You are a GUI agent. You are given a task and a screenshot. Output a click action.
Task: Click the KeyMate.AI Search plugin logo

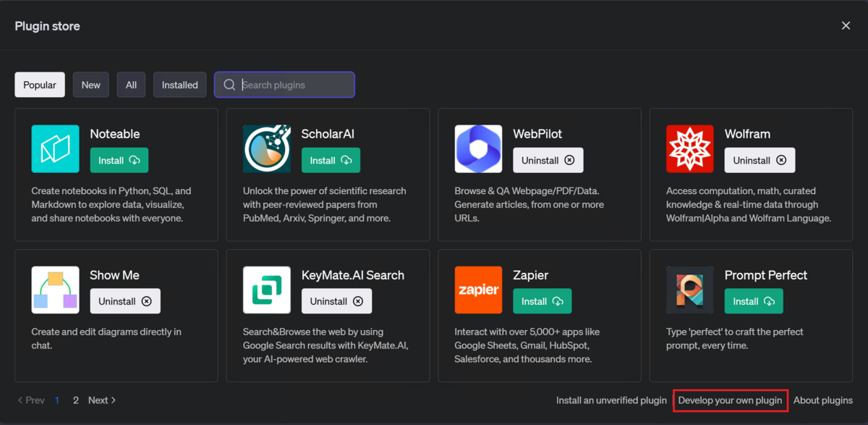pos(267,290)
